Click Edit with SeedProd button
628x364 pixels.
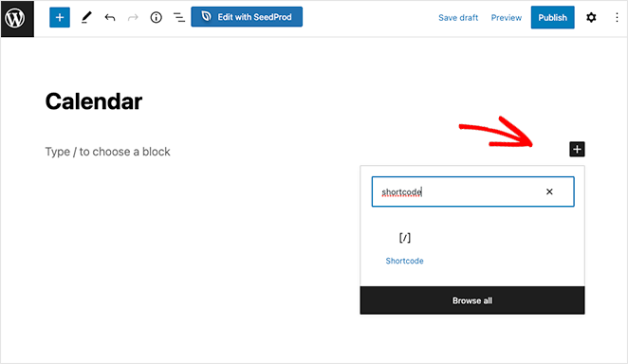tap(247, 17)
